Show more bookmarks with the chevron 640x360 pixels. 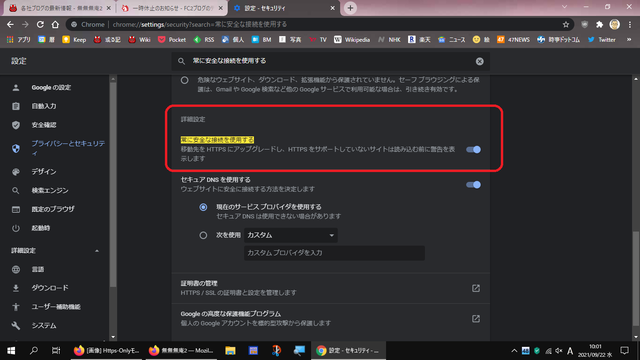pos(629,40)
